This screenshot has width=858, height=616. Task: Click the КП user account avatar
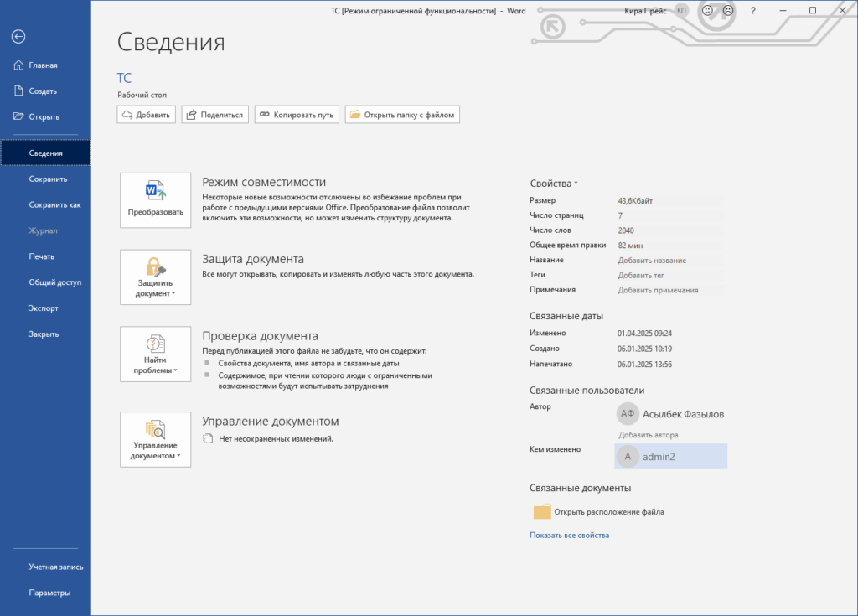[681, 11]
